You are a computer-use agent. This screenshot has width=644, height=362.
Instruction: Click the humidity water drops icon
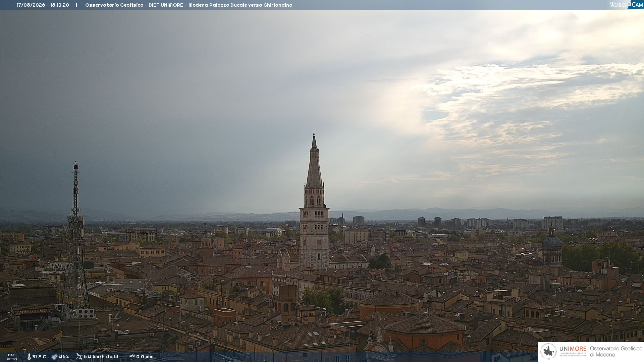54,357
